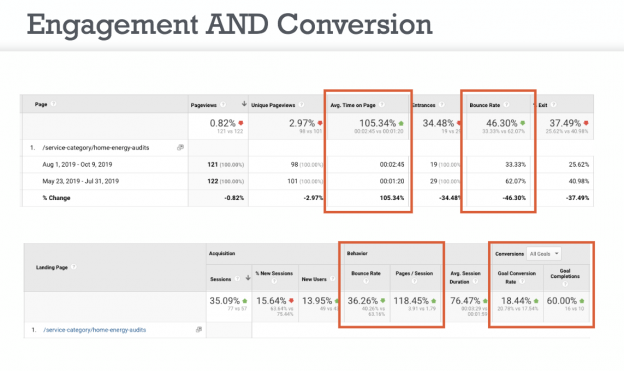The image size is (624, 371).
Task: Click the help icon beside Page column header
Action: click(x=54, y=104)
